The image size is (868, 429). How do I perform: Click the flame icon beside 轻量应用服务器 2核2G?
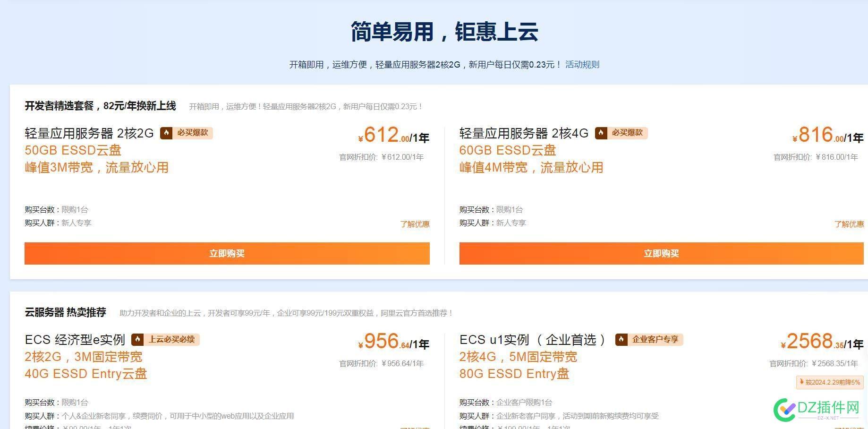[166, 133]
